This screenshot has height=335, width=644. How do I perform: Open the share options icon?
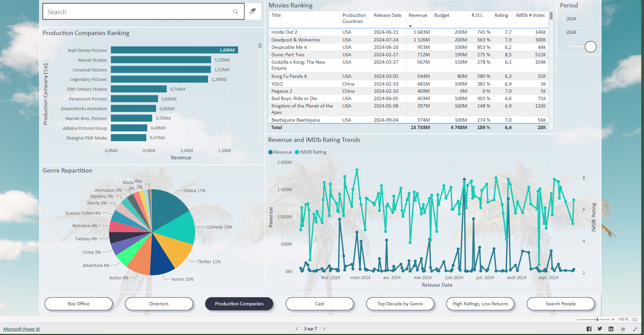pos(623,329)
